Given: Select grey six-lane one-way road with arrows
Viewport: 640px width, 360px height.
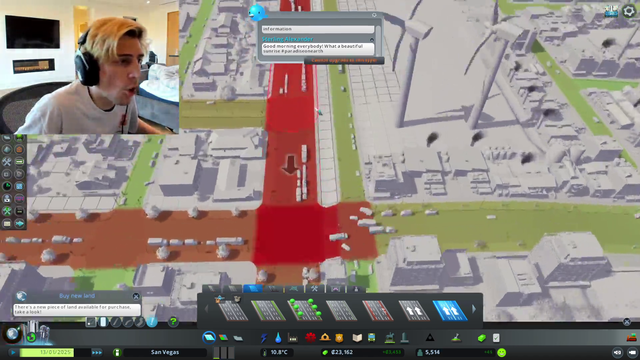Looking at the screenshot, I should (414, 310).
